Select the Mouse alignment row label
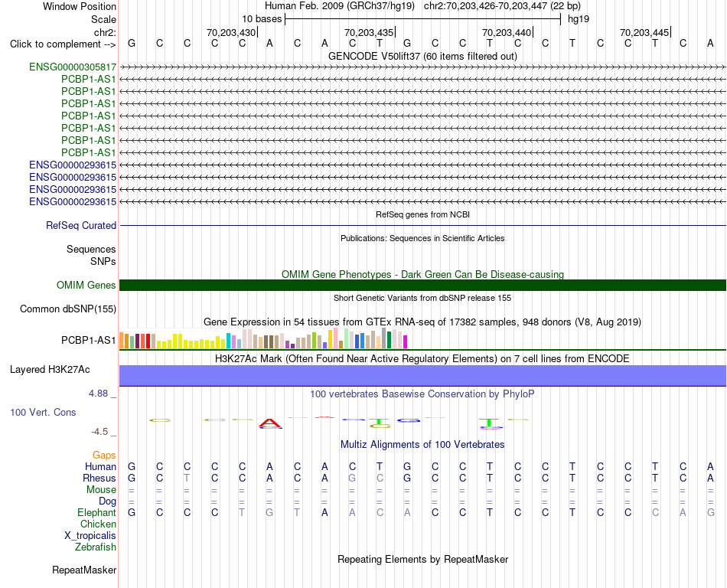This screenshot has width=727, height=588. 101,490
